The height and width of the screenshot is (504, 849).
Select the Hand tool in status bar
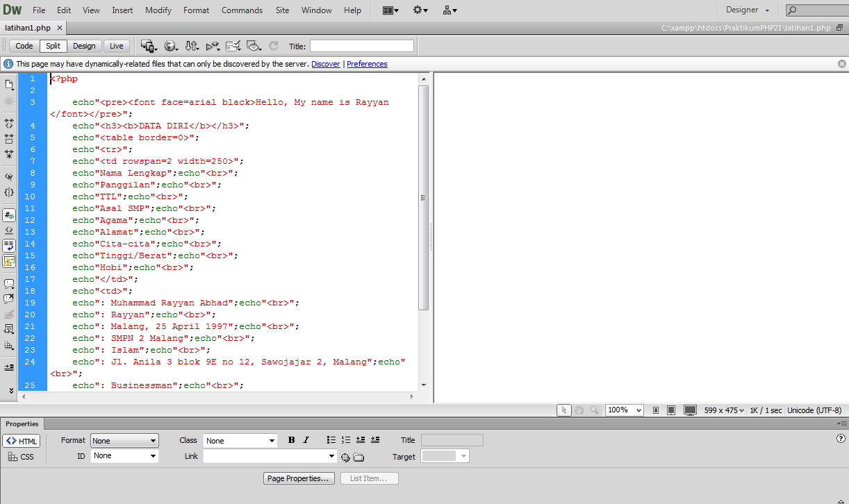[x=579, y=410]
